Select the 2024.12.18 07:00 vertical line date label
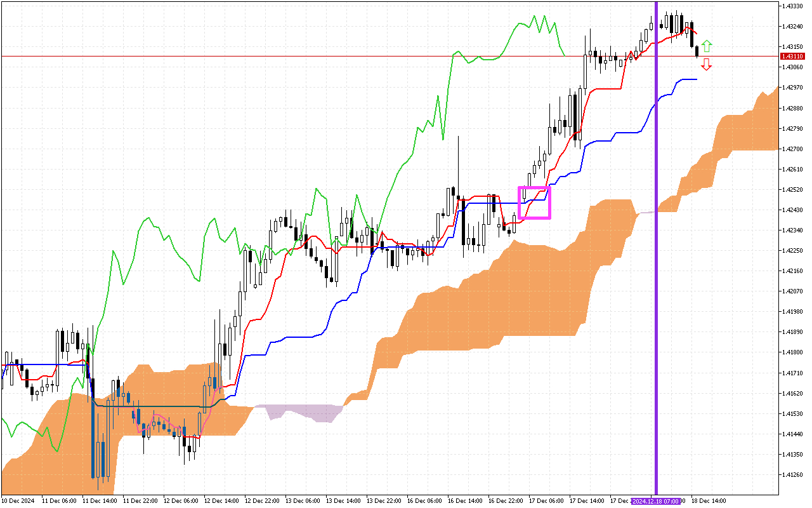Image resolution: width=812 pixels, height=508 pixels. coord(657,501)
